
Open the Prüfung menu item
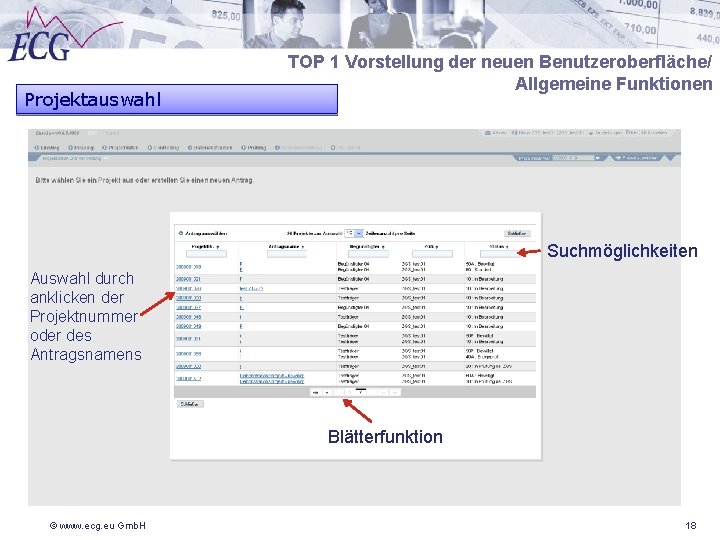254,148
